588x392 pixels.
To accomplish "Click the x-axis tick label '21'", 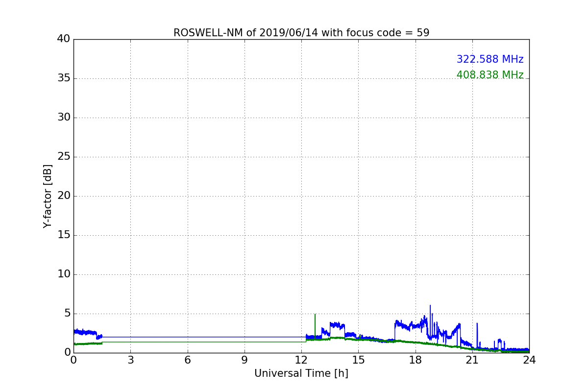I will (x=472, y=360).
